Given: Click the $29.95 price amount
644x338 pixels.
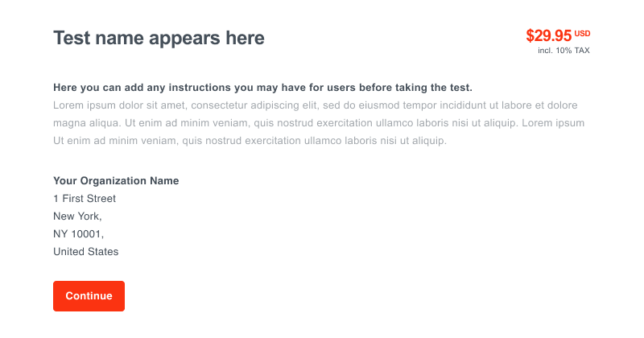Looking at the screenshot, I should click(548, 35).
